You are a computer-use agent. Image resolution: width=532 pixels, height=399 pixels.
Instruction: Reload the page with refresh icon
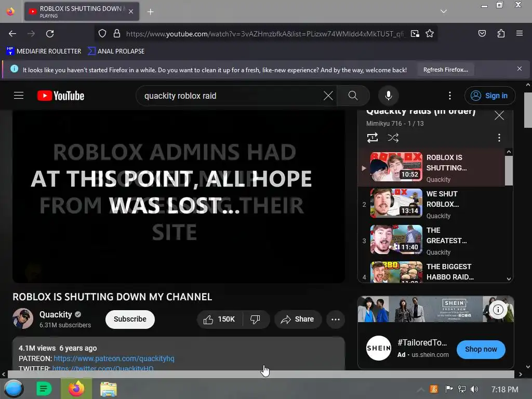click(x=50, y=34)
